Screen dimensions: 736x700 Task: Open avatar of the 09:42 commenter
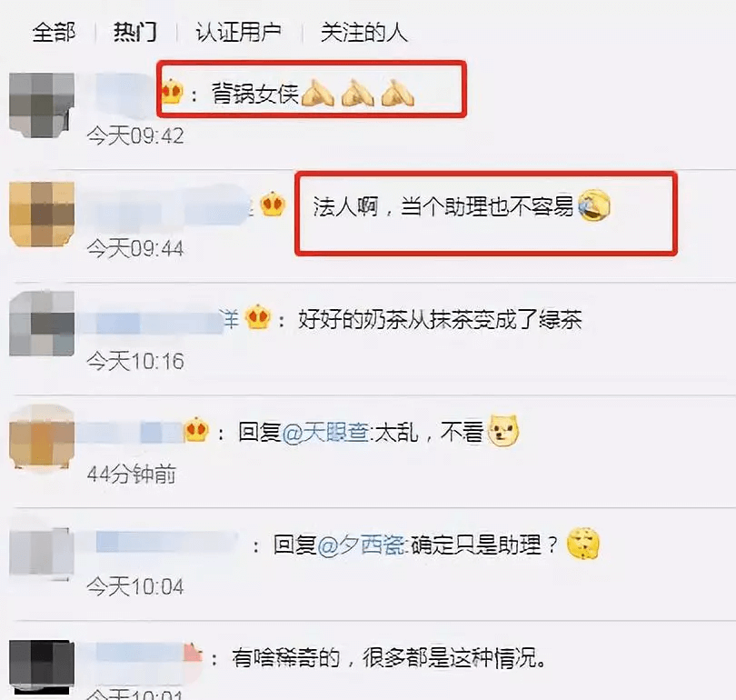42,105
